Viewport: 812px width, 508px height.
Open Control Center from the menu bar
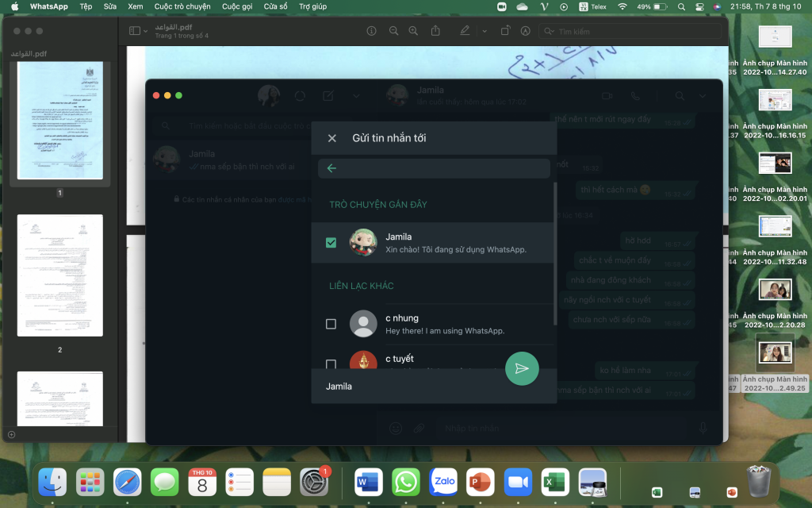click(699, 6)
